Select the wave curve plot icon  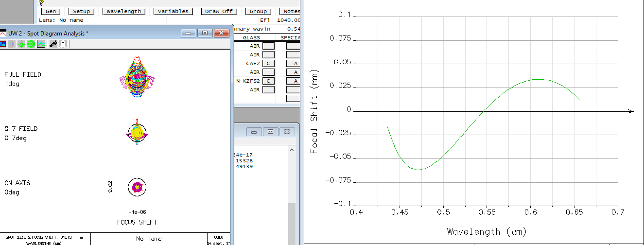[x=41, y=44]
